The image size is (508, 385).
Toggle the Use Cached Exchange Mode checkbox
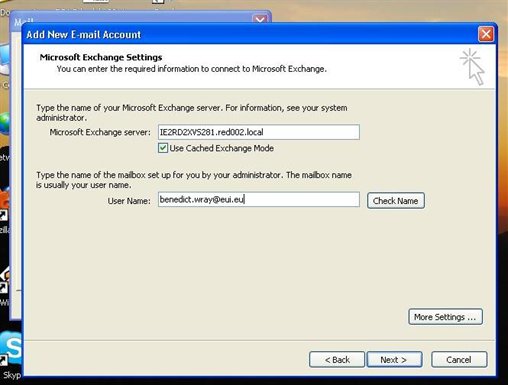pos(163,148)
